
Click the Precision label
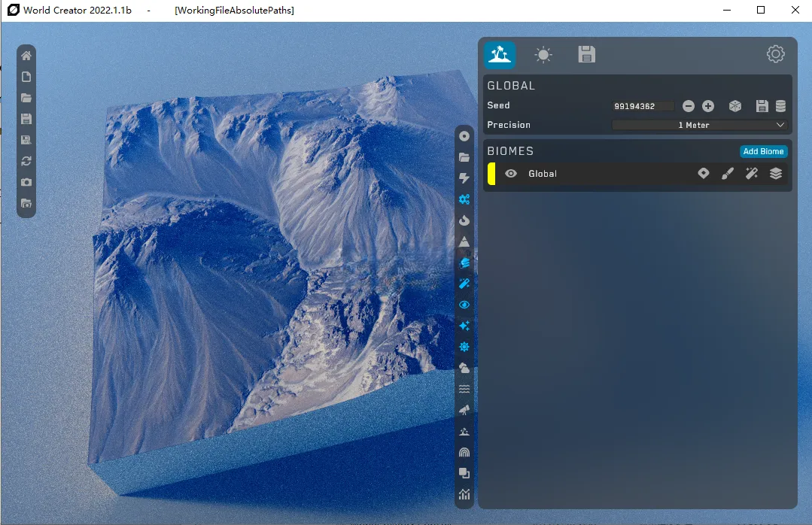(x=509, y=125)
